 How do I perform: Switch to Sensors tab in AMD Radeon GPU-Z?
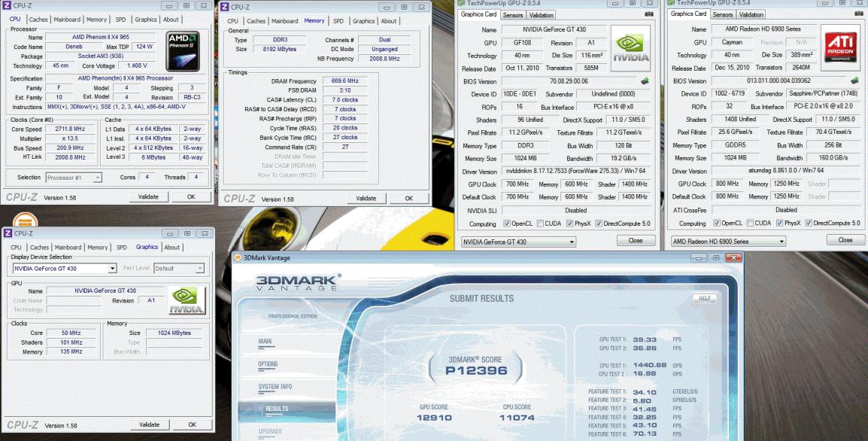(722, 14)
